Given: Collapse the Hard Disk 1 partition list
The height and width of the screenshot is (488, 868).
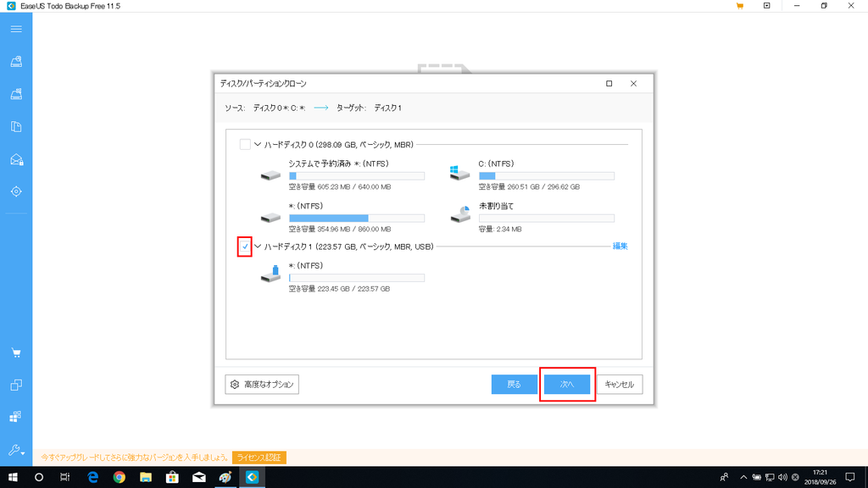Looking at the screenshot, I should click(258, 247).
